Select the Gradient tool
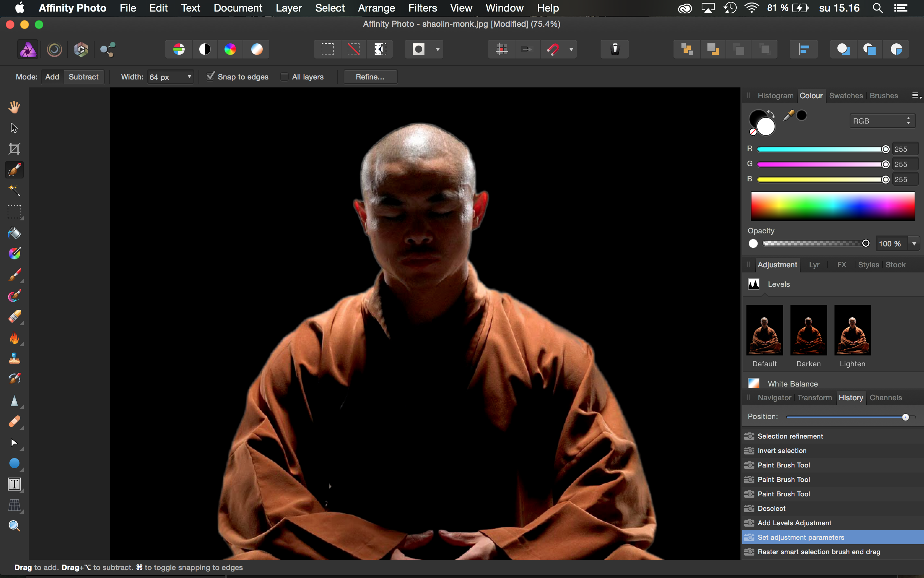The height and width of the screenshot is (578, 924). tap(14, 253)
